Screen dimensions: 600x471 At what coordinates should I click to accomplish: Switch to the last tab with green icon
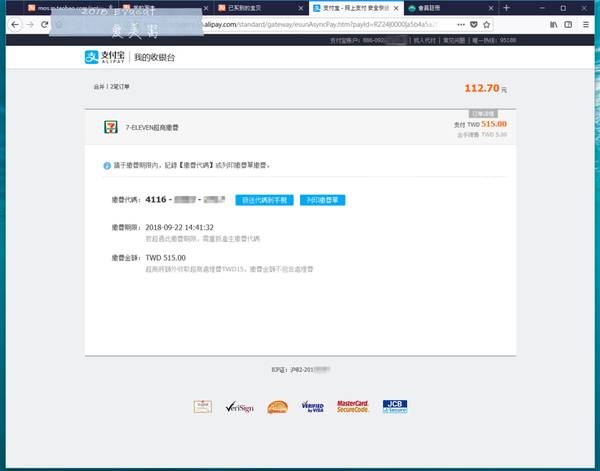click(451, 8)
